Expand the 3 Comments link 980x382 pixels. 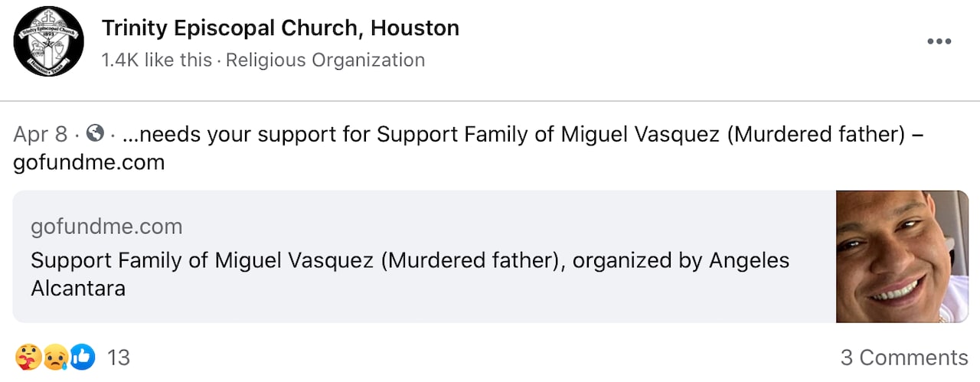[903, 357]
